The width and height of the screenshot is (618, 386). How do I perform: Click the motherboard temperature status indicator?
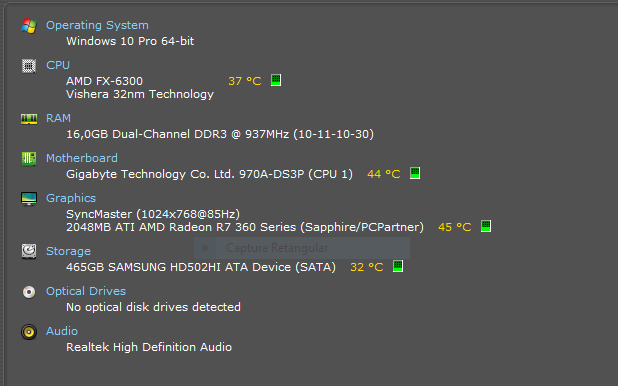[x=415, y=173]
